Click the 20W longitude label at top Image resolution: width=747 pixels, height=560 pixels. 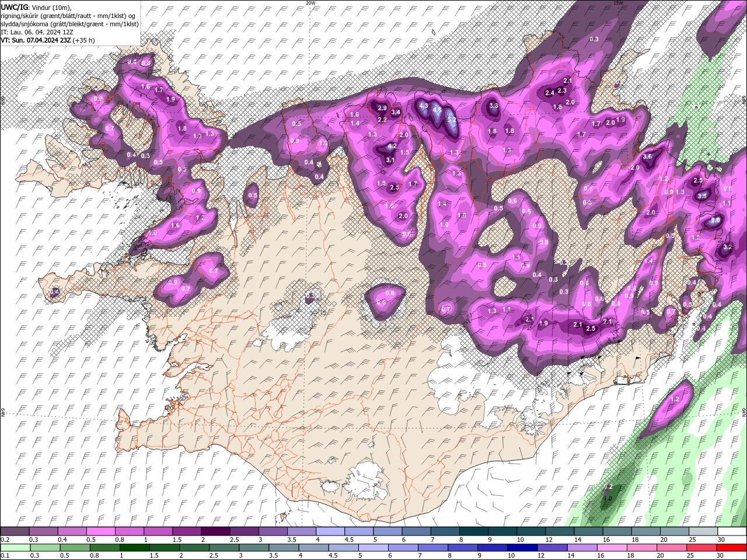coord(310,3)
